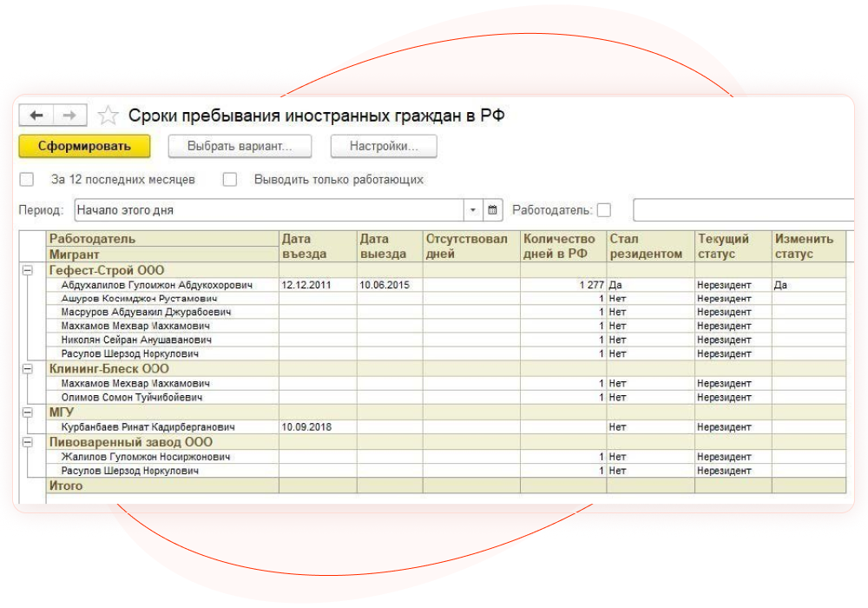Screen dimensions: 868x608
Task: Enable За 12 последних месяцев checkbox
Action: [26, 179]
